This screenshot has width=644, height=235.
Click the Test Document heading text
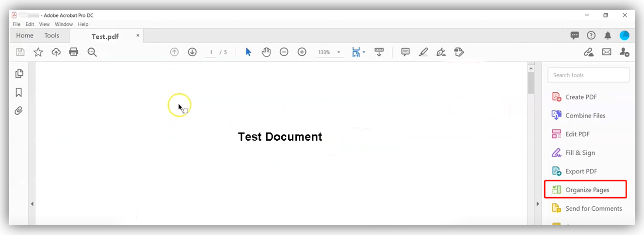[280, 137]
